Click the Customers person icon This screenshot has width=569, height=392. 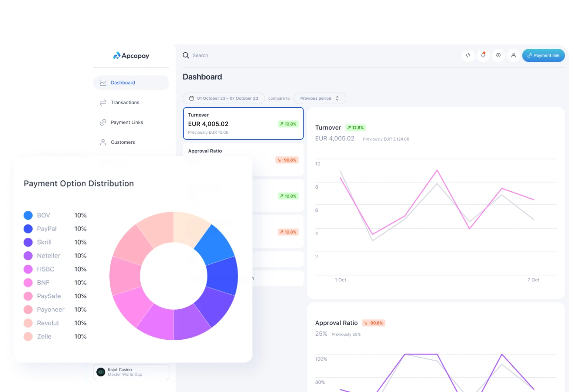(x=103, y=142)
